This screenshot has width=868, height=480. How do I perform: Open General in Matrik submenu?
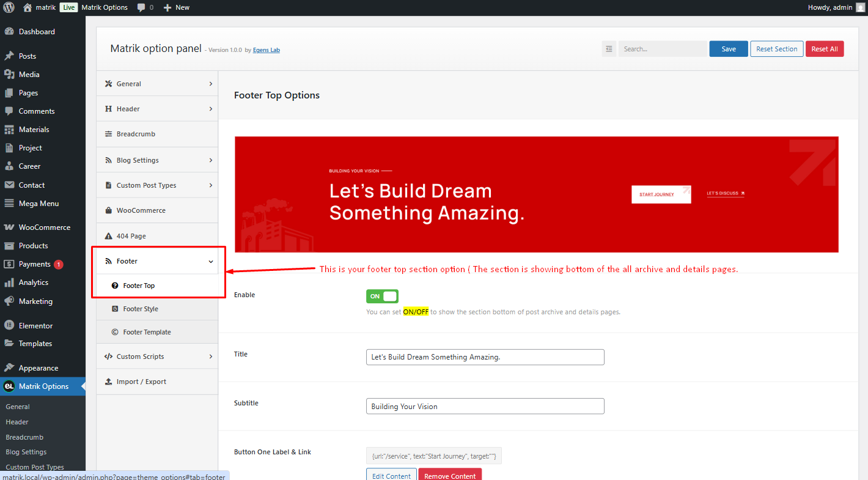coord(18,407)
